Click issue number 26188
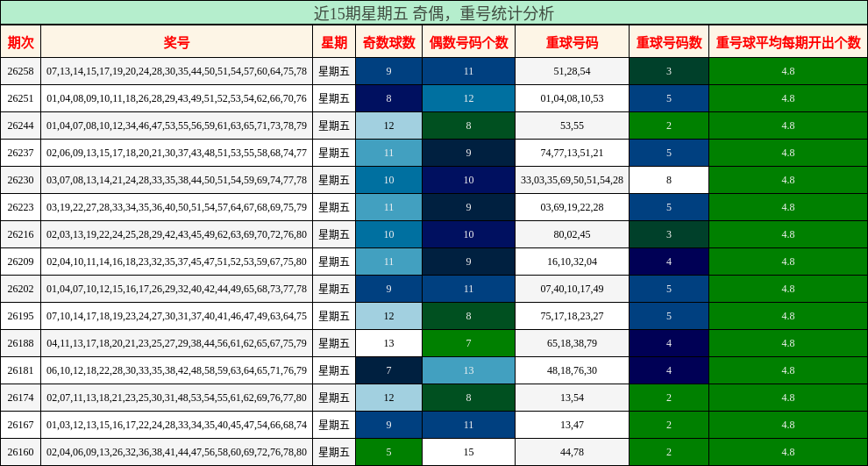The image size is (868, 466). point(20,342)
